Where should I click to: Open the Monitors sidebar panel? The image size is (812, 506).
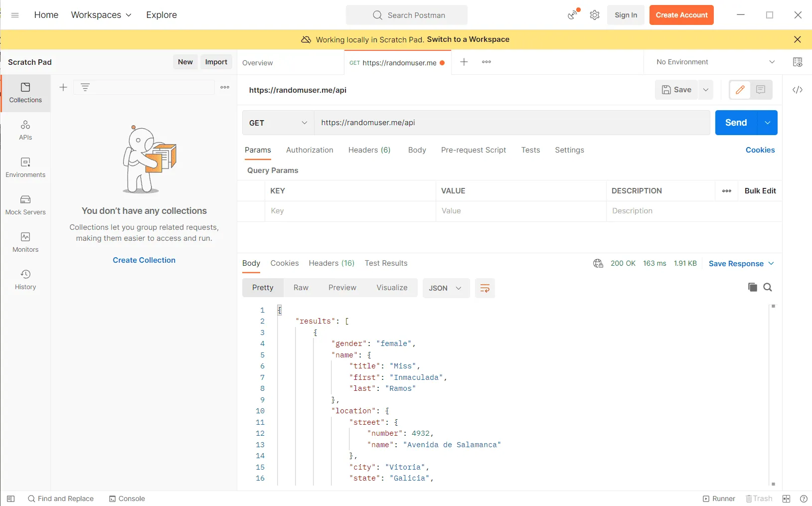coord(25,242)
